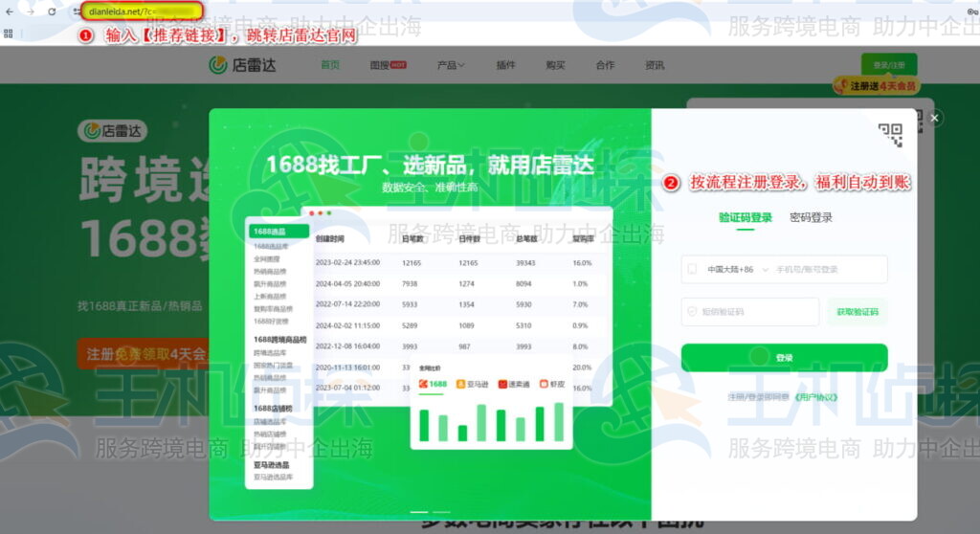Click the shield icon in the verification code field
The height and width of the screenshot is (534, 980).
tap(692, 311)
